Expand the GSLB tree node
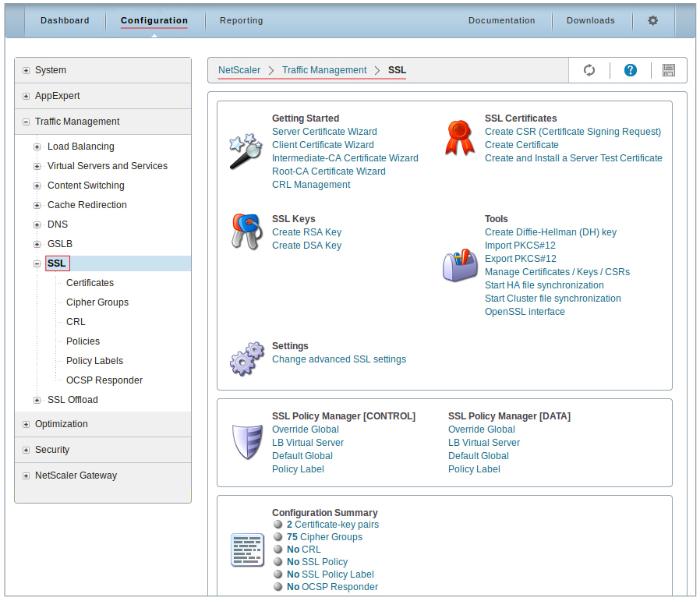The image size is (700, 601). [37, 244]
